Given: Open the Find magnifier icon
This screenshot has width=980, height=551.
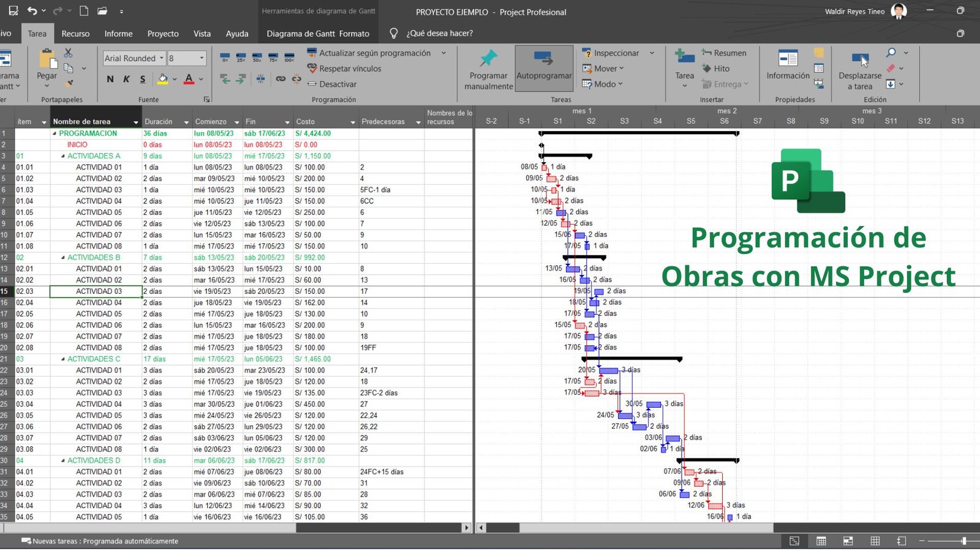Looking at the screenshot, I should [x=891, y=53].
